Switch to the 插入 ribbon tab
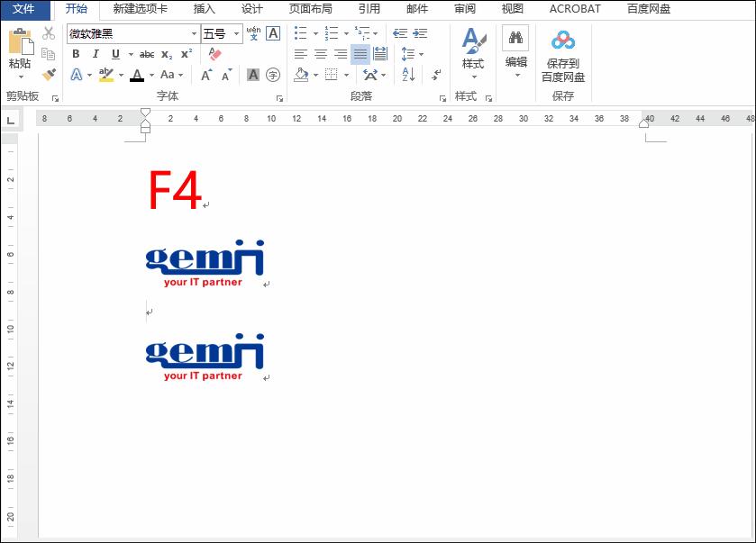This screenshot has height=543, width=756. (x=203, y=9)
